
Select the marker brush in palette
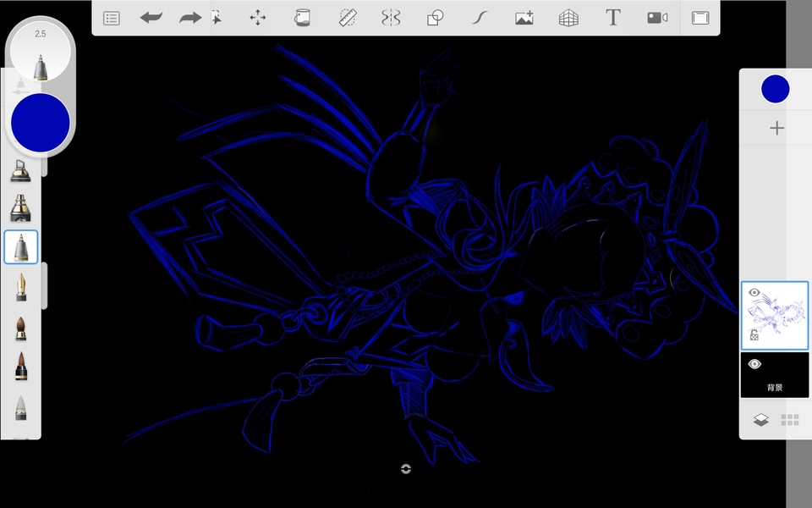[x=20, y=208]
